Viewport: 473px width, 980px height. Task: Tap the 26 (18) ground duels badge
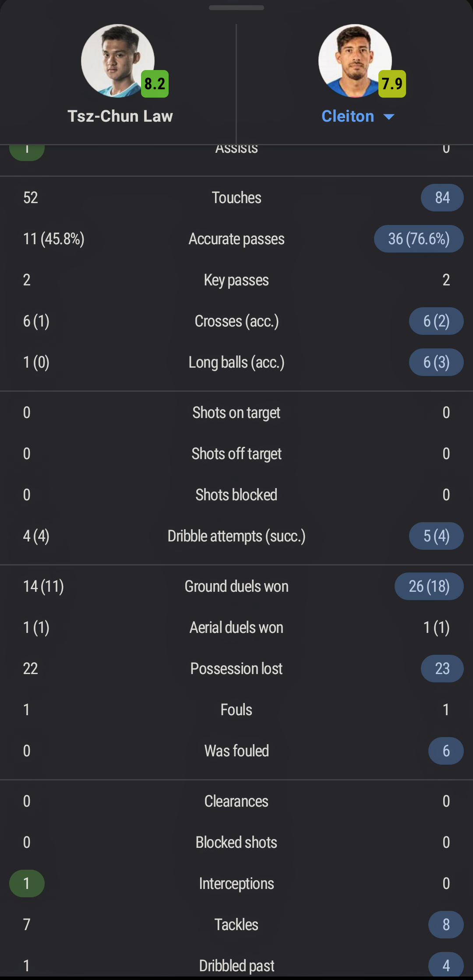point(429,587)
